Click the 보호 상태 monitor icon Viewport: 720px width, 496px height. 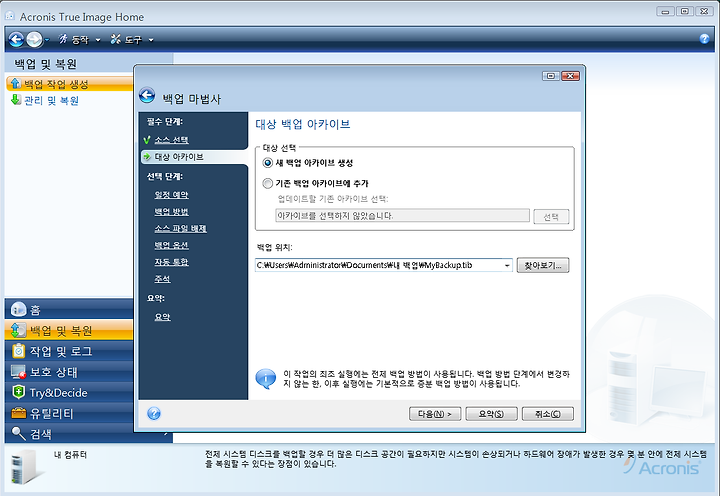[18, 372]
